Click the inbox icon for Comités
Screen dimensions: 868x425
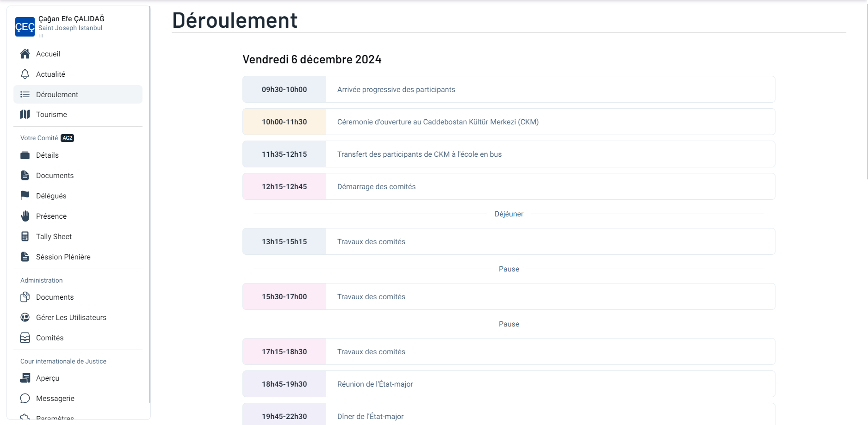click(25, 338)
